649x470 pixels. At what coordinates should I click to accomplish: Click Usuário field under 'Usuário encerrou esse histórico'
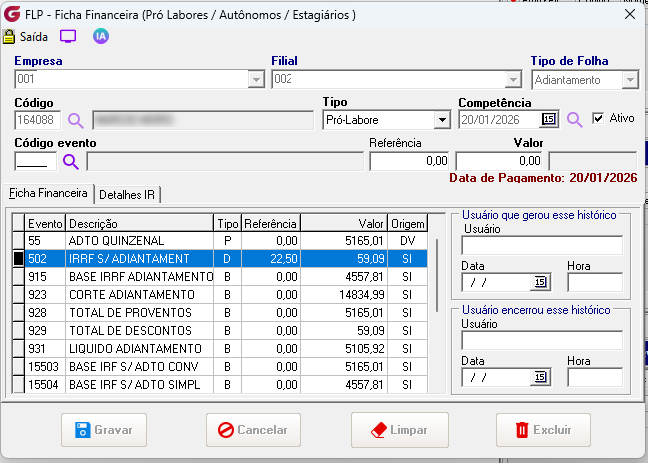(x=542, y=340)
